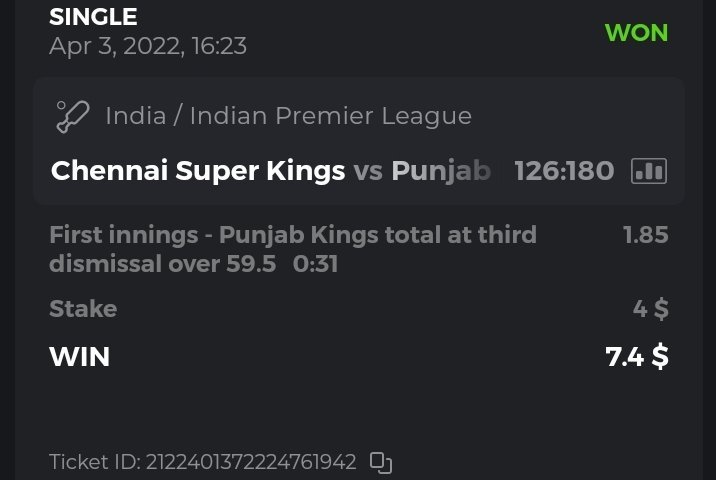Viewport: 716px width, 480px height.
Task: Click the 'vs' text between team names
Action: tap(368, 171)
